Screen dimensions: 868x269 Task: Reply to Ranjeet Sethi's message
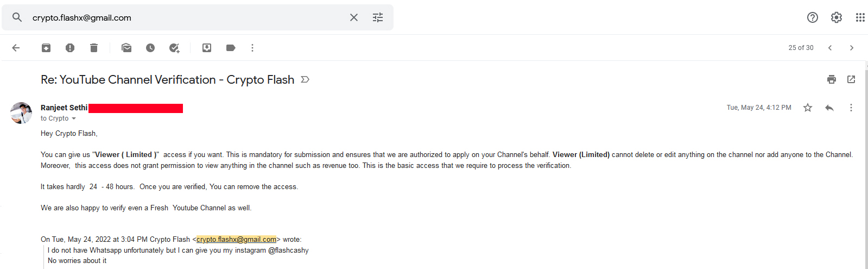coord(829,108)
